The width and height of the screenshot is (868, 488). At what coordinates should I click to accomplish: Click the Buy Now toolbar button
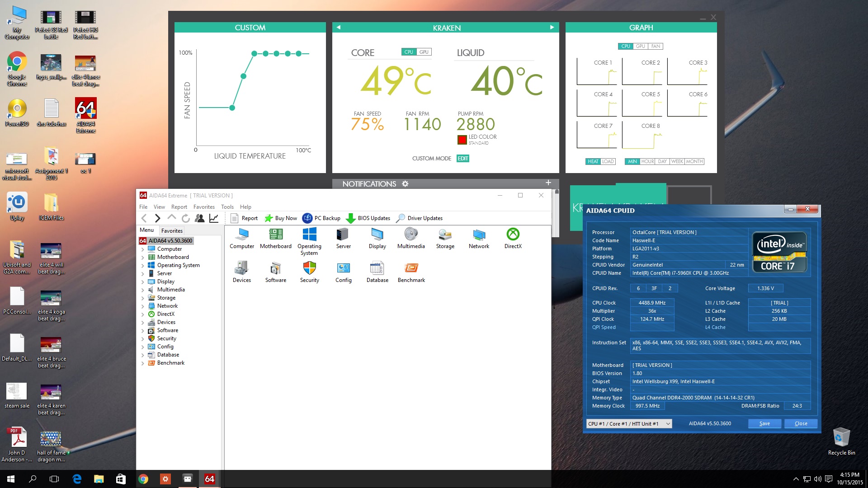[x=281, y=218]
